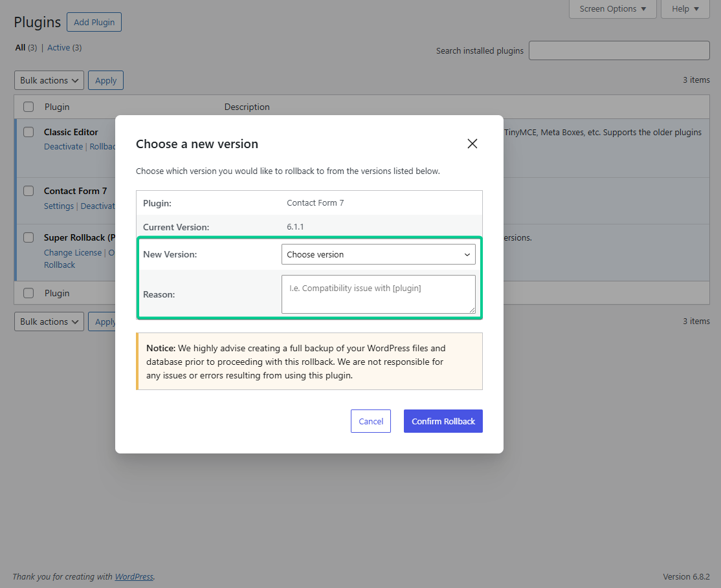
Task: Close the Choose a new version dialog
Action: pos(472,144)
